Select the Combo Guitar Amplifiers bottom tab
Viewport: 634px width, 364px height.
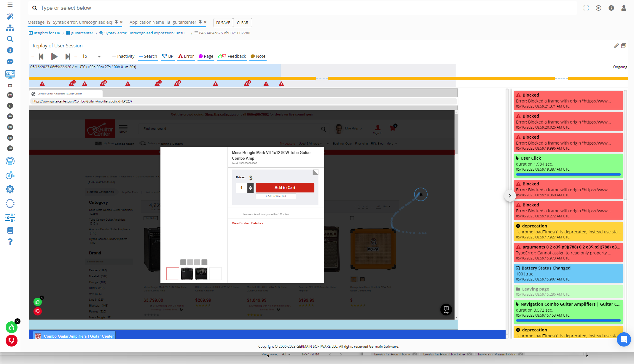click(x=74, y=336)
